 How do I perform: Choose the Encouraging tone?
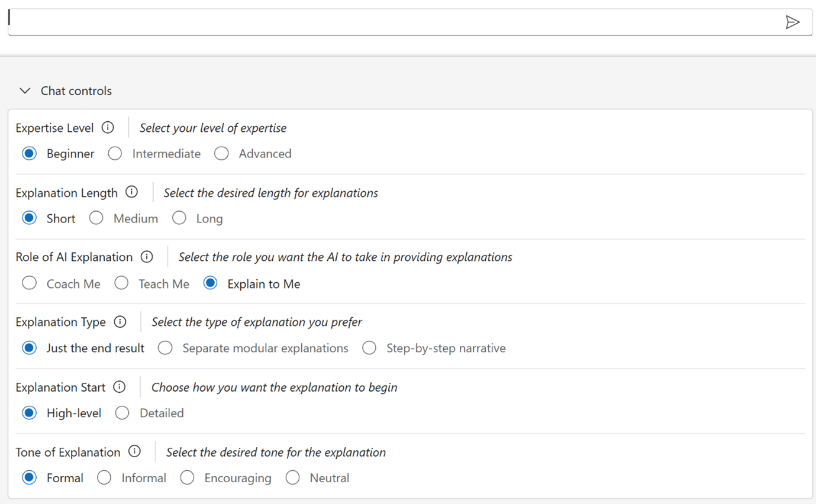pos(187,477)
